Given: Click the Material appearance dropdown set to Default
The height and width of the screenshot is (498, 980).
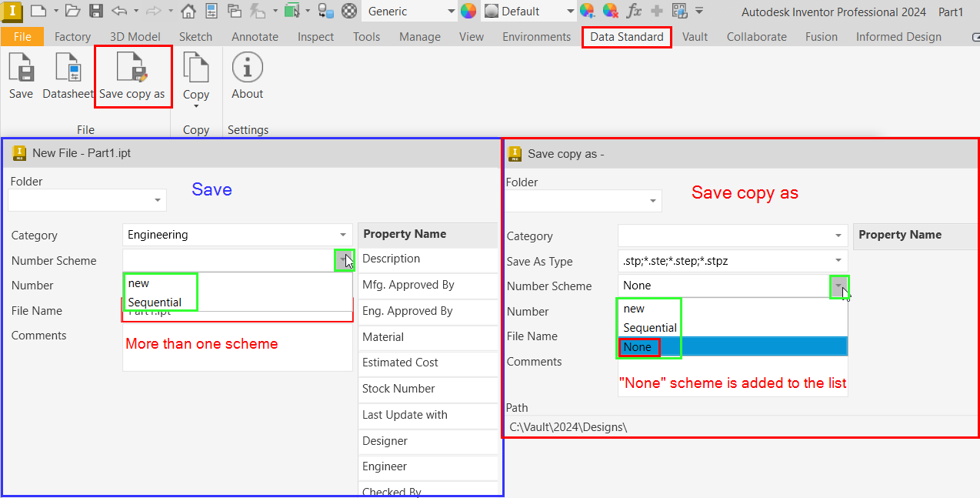Looking at the screenshot, I should click(x=528, y=12).
